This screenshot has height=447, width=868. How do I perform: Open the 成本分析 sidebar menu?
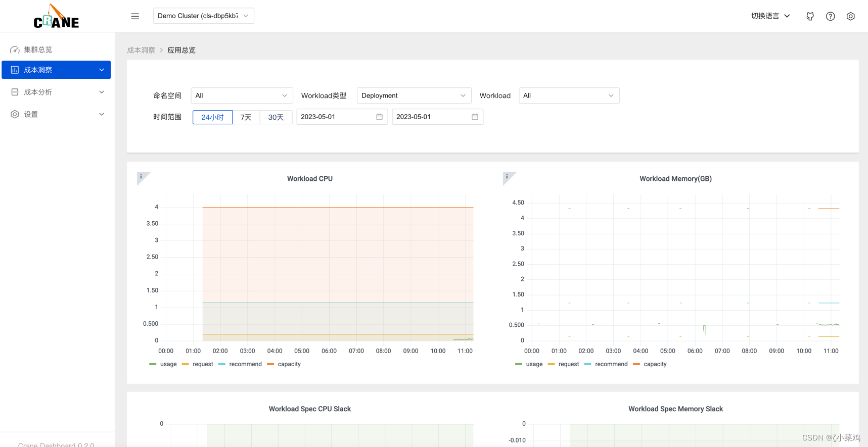pyautogui.click(x=56, y=92)
